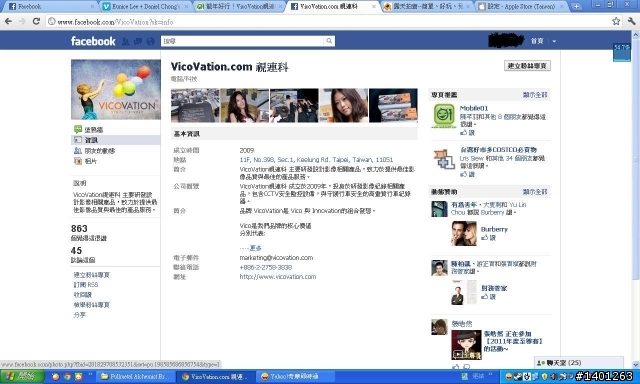Open Wall item in left sidebar
The height and width of the screenshot is (384, 640).
pos(94,129)
